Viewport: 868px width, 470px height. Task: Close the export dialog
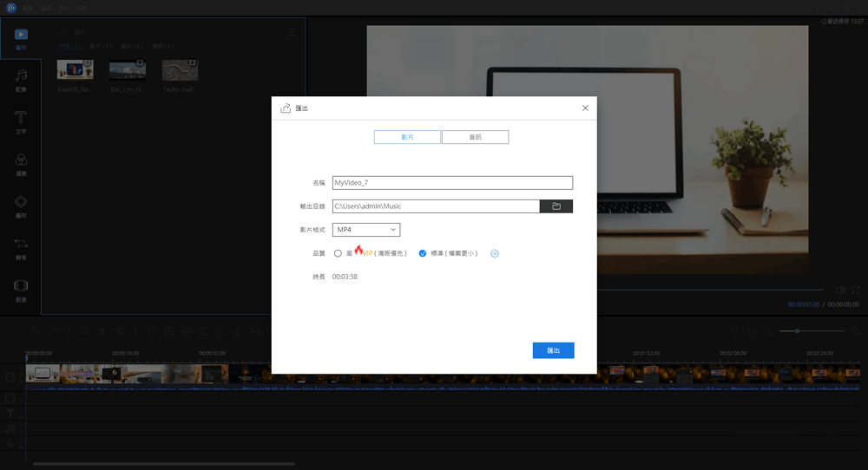coord(585,108)
